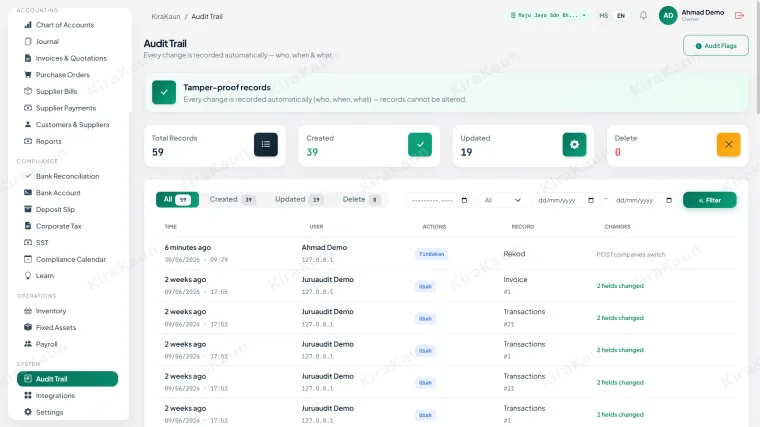Open the Integrations grid icon

[x=28, y=395]
